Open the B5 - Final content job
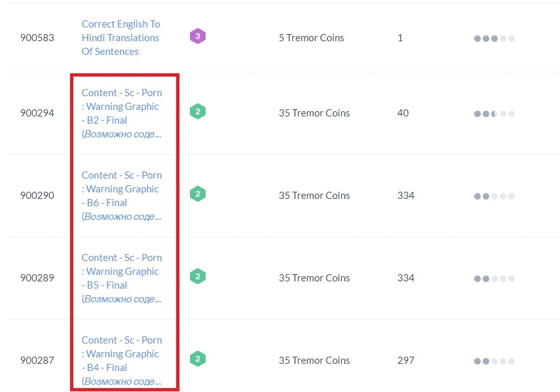This screenshot has height=392, width=560. 122,278
